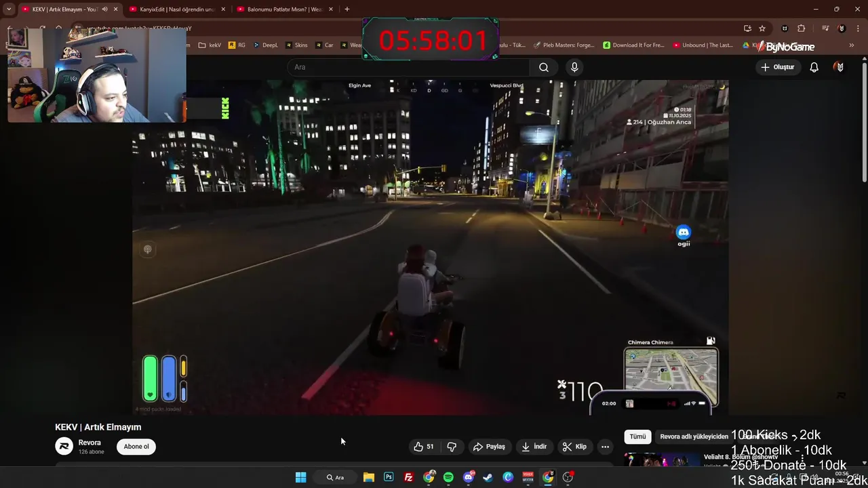Click the video player area to pause

(431, 247)
